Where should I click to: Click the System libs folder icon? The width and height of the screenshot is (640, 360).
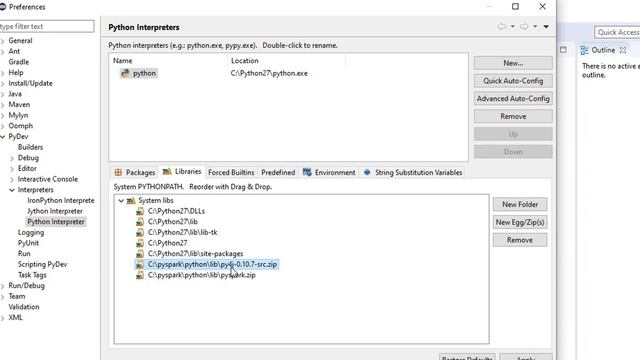coord(131,200)
